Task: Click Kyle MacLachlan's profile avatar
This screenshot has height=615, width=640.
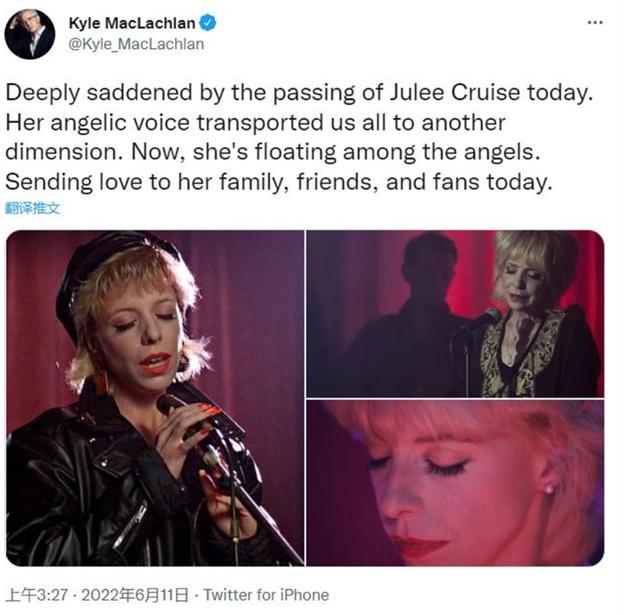Action: pos(30,33)
